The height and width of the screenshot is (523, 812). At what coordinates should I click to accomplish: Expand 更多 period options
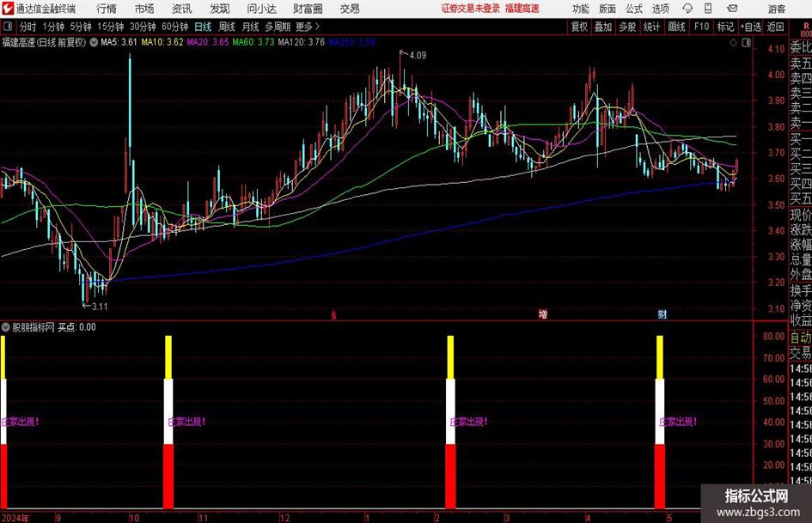[308, 27]
